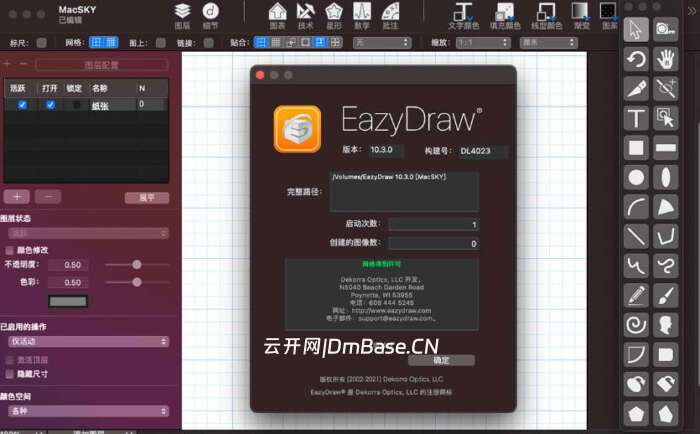Open the 渐变 (Gradient) toolbar item

click(x=581, y=16)
